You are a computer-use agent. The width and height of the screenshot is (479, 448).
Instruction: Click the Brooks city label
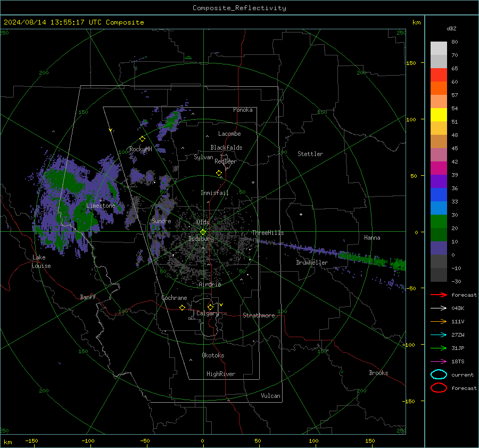[378, 373]
